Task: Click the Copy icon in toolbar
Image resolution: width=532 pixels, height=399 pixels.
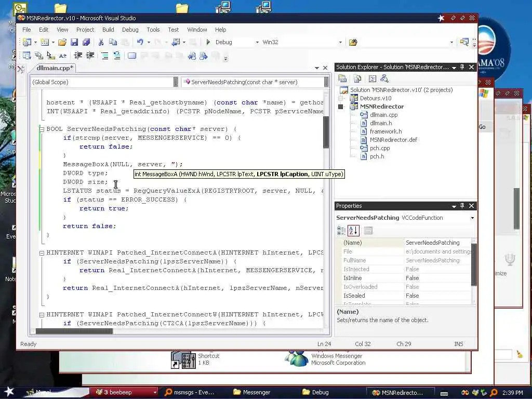Action: [113, 42]
